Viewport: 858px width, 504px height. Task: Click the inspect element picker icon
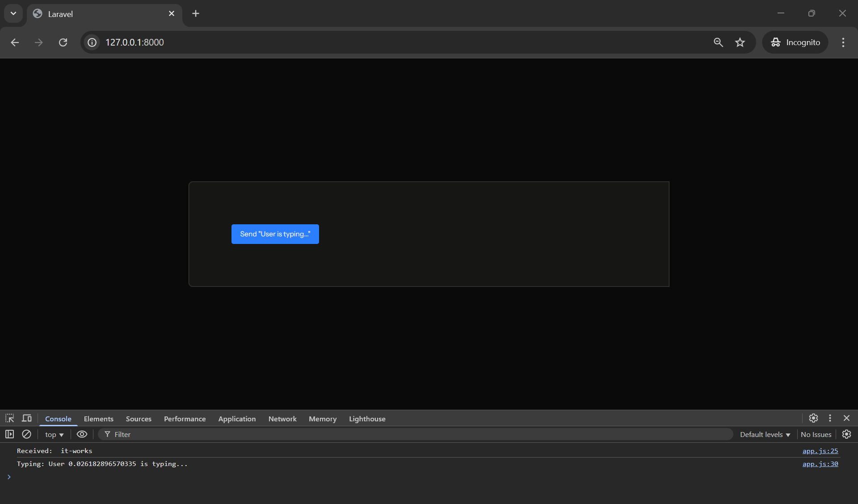pos(9,419)
